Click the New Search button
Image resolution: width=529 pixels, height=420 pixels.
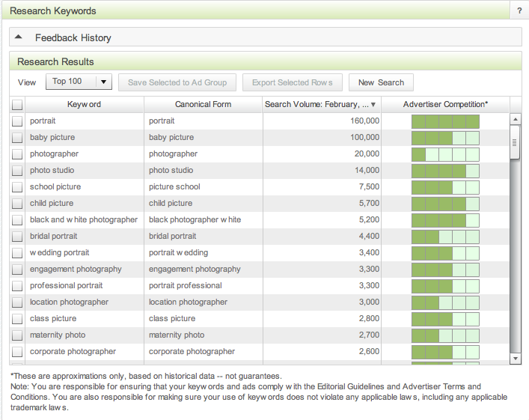coord(381,82)
